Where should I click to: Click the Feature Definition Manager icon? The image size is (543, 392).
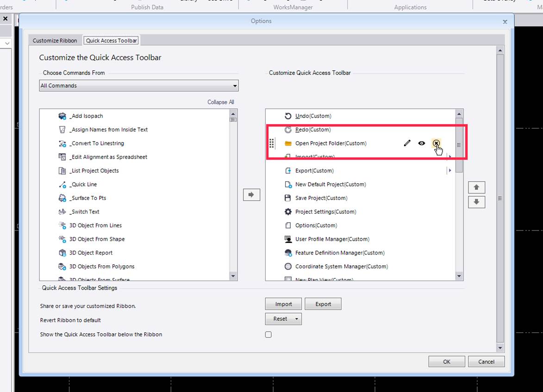tap(288, 253)
